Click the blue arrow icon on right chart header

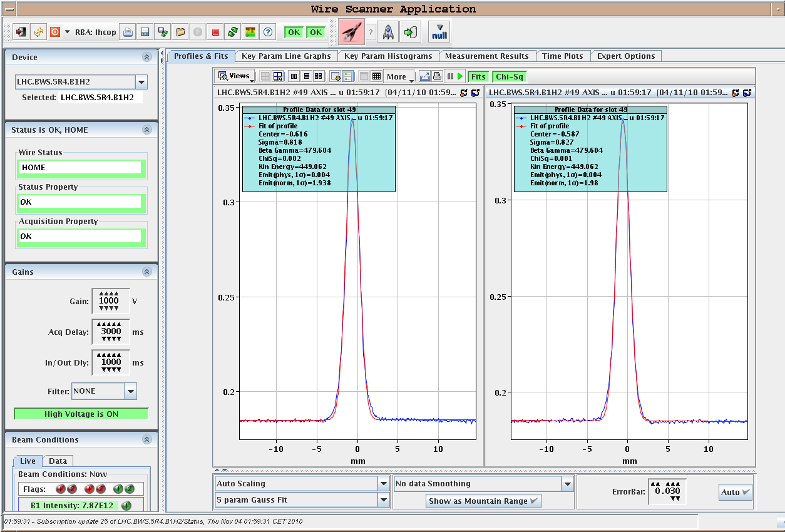pos(747,93)
